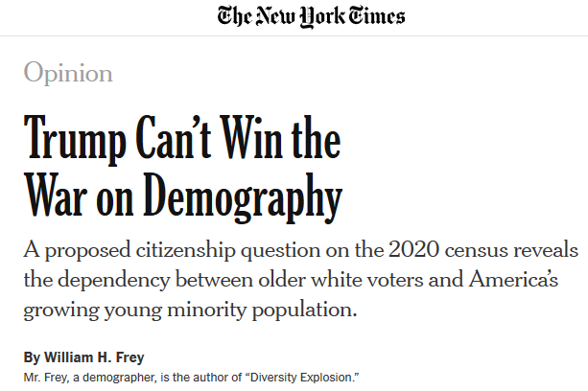Click the word "By" in the byline
The width and height of the screenshot is (588, 391).
[x=32, y=357]
